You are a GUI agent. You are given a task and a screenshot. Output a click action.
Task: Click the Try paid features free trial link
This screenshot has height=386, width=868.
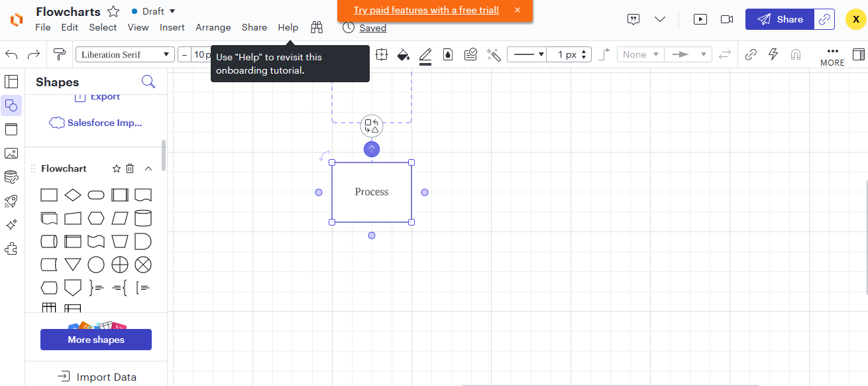(x=425, y=10)
